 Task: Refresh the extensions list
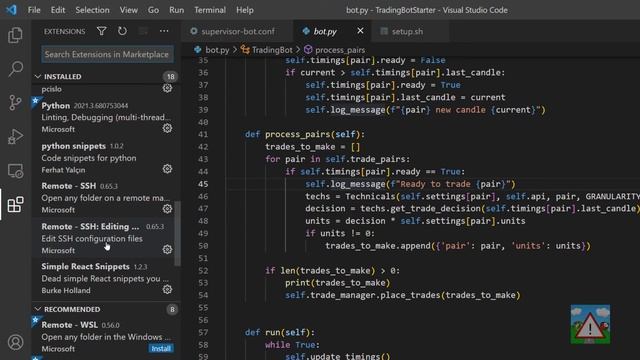click(122, 31)
